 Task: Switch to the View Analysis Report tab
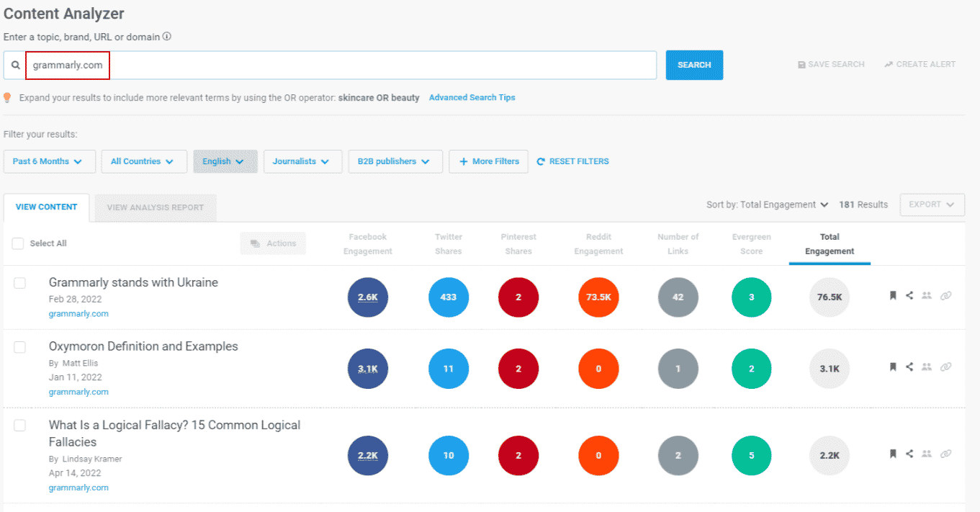pos(156,207)
